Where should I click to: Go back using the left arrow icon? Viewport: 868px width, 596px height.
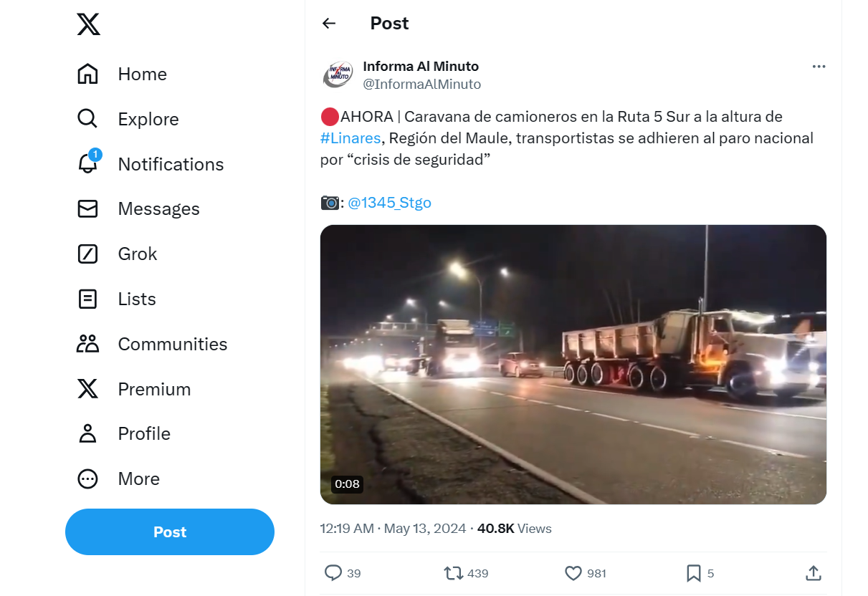tap(329, 23)
